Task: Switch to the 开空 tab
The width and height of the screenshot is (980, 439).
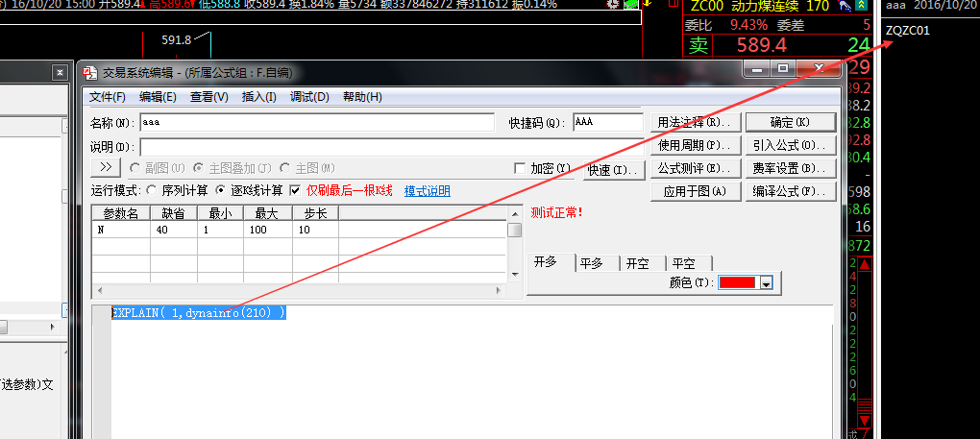Action: tap(643, 263)
